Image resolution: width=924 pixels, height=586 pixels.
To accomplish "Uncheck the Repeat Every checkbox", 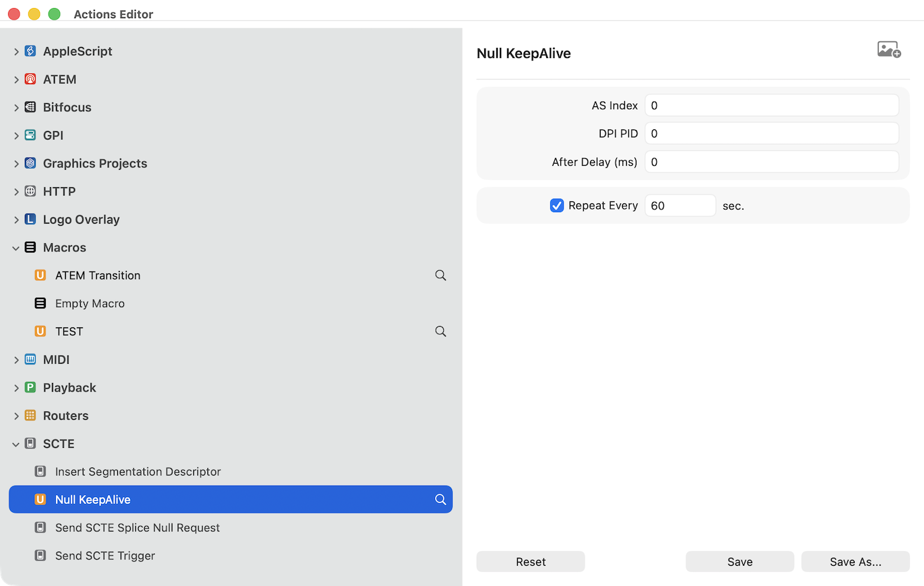I will point(556,205).
